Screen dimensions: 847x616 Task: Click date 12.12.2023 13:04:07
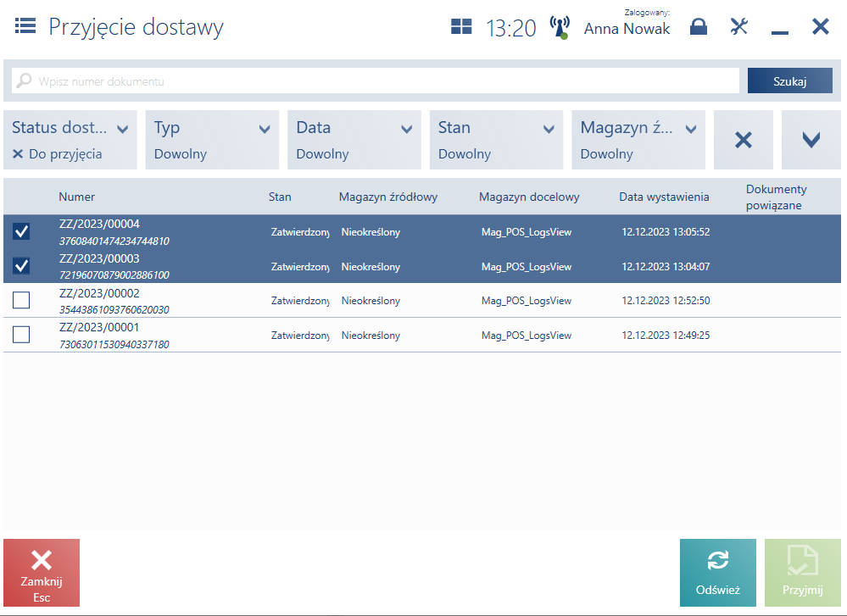666,266
